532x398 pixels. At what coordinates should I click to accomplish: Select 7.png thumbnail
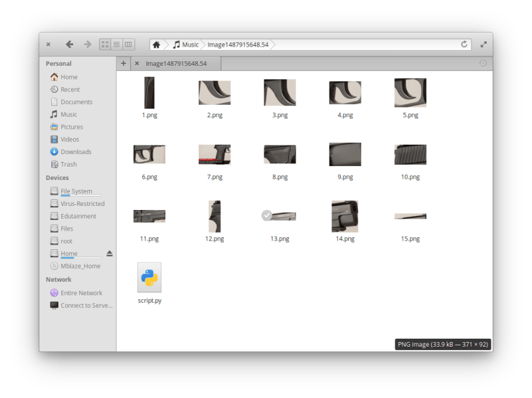(x=214, y=154)
